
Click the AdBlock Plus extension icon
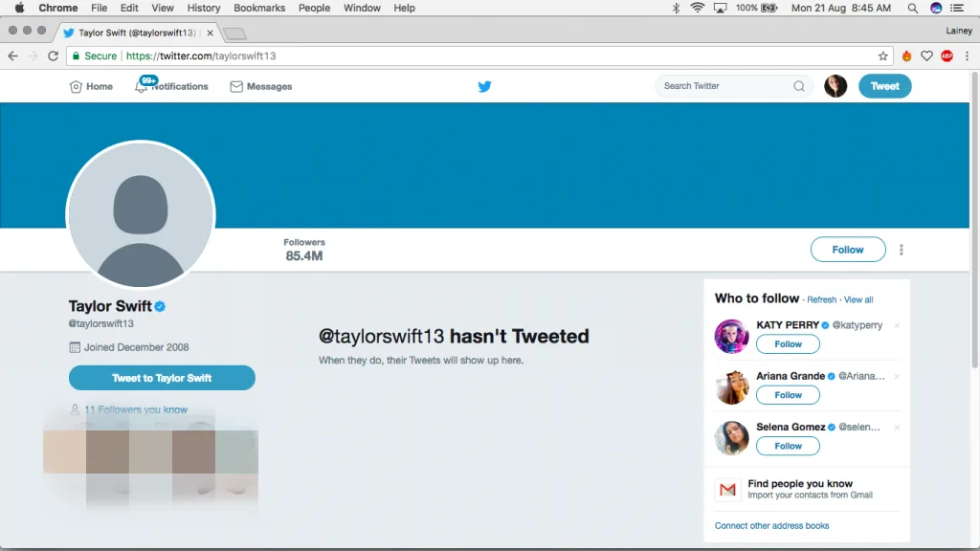pos(947,56)
